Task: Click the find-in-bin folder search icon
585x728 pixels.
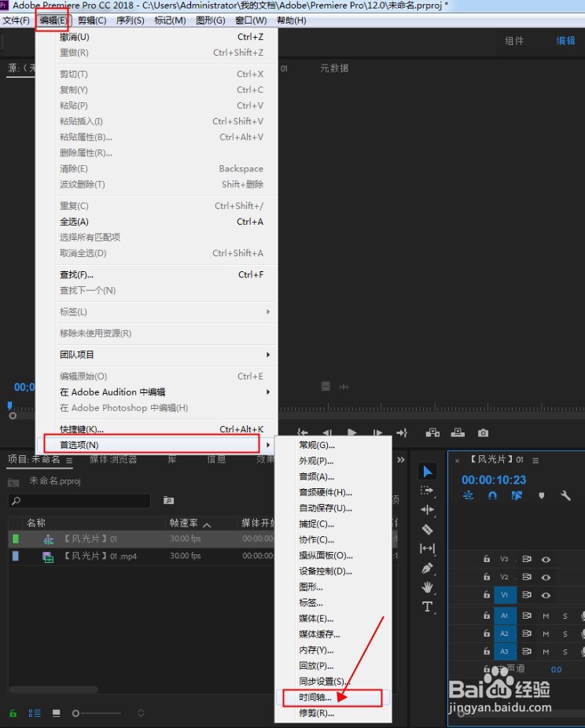Action: click(x=168, y=500)
